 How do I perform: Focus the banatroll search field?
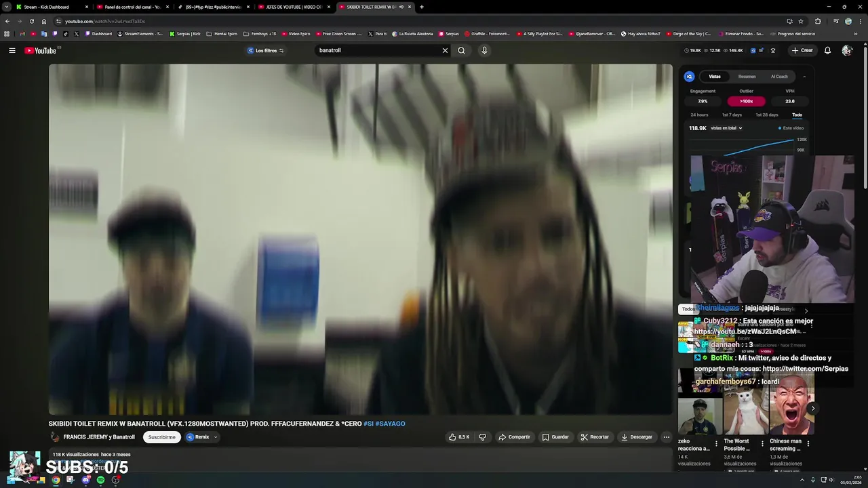coord(378,50)
